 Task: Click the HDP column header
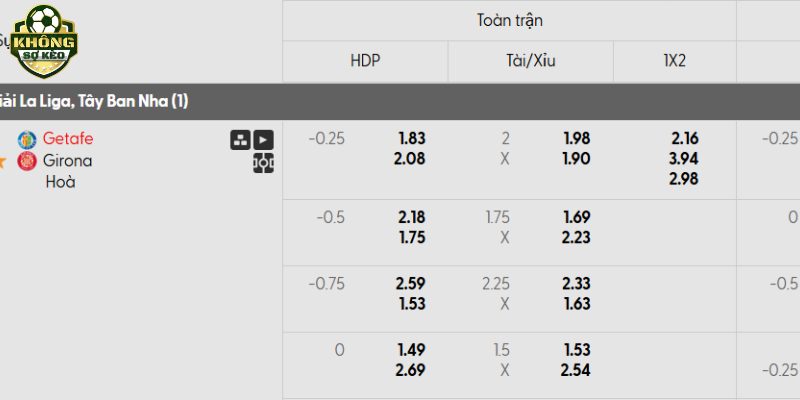(365, 61)
